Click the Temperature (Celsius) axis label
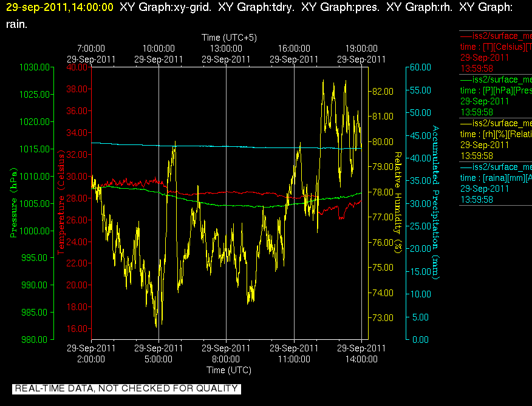 point(61,203)
